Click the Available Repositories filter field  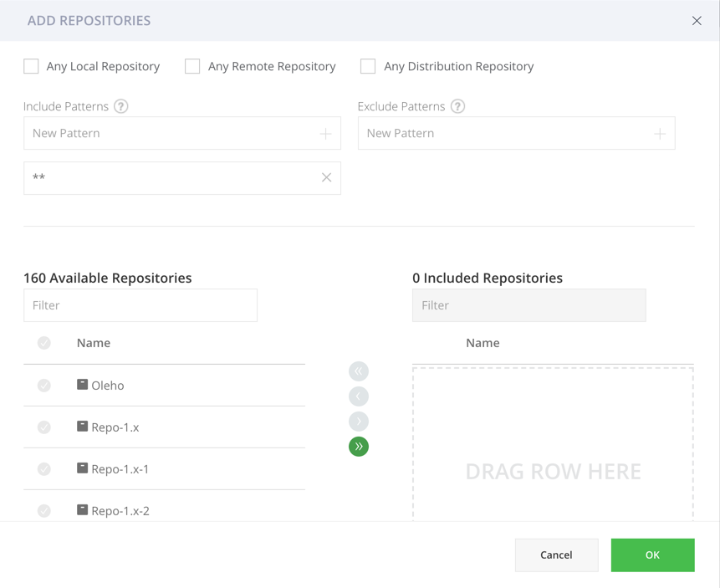pos(140,305)
